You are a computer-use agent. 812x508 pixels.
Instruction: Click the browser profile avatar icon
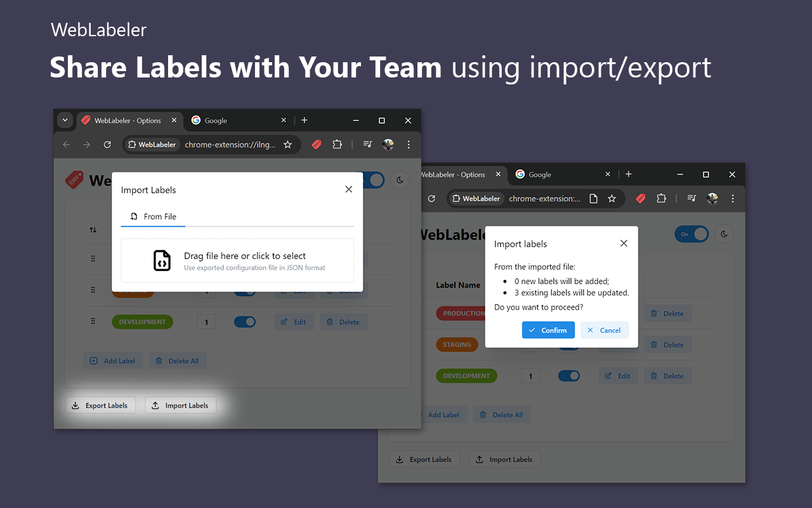pyautogui.click(x=388, y=144)
